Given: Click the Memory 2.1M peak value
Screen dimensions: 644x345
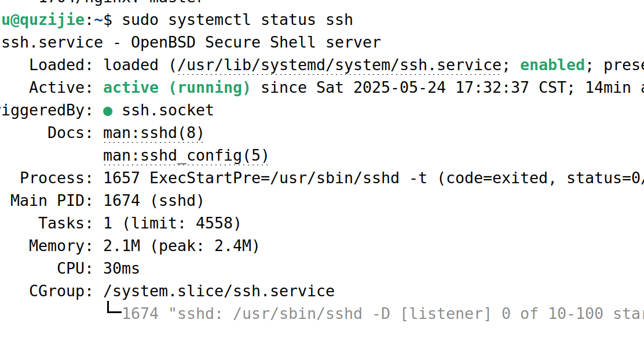Looking at the screenshot, I should pos(181,246).
